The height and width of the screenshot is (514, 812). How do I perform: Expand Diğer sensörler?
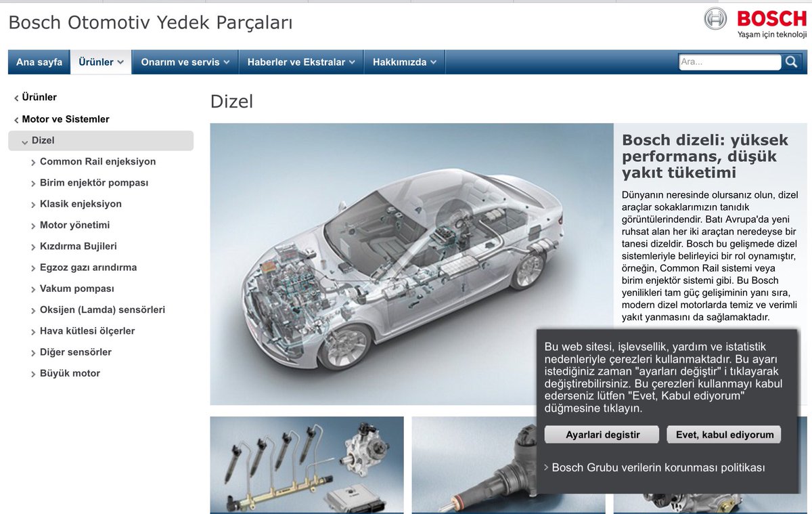tap(76, 352)
